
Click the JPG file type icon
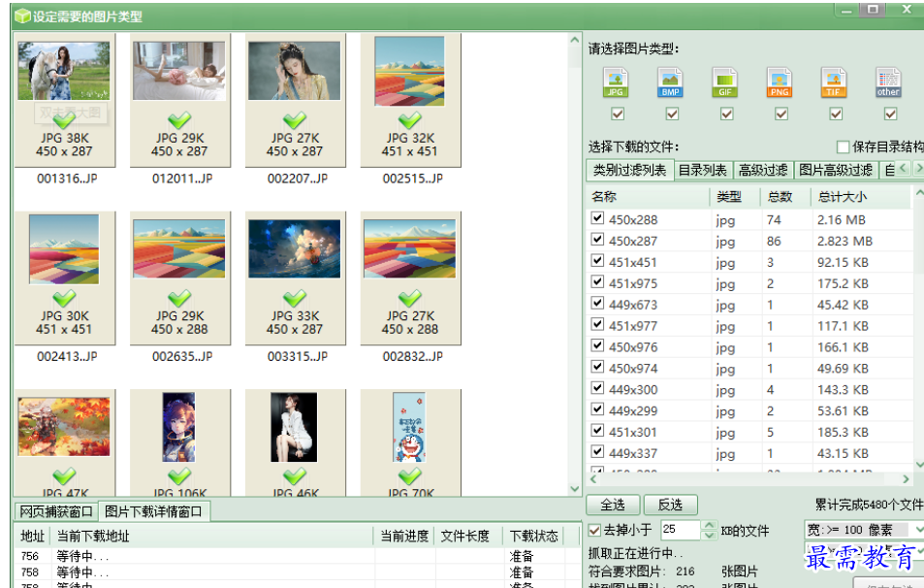[616, 82]
